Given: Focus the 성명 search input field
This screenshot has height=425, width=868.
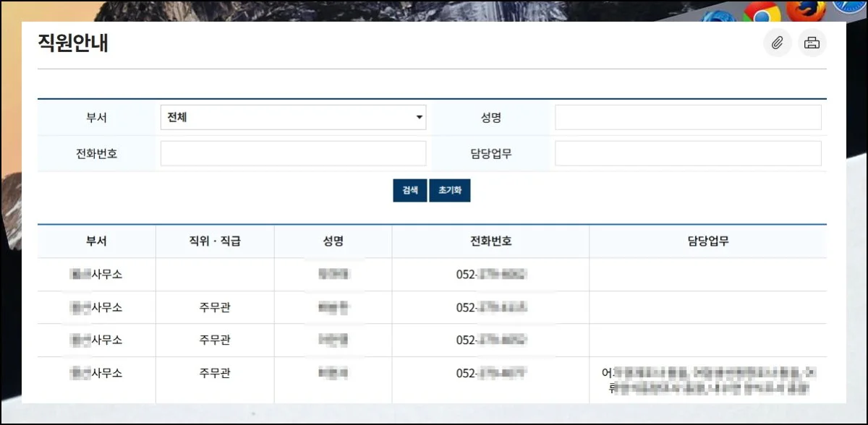Looking at the screenshot, I should tap(688, 117).
